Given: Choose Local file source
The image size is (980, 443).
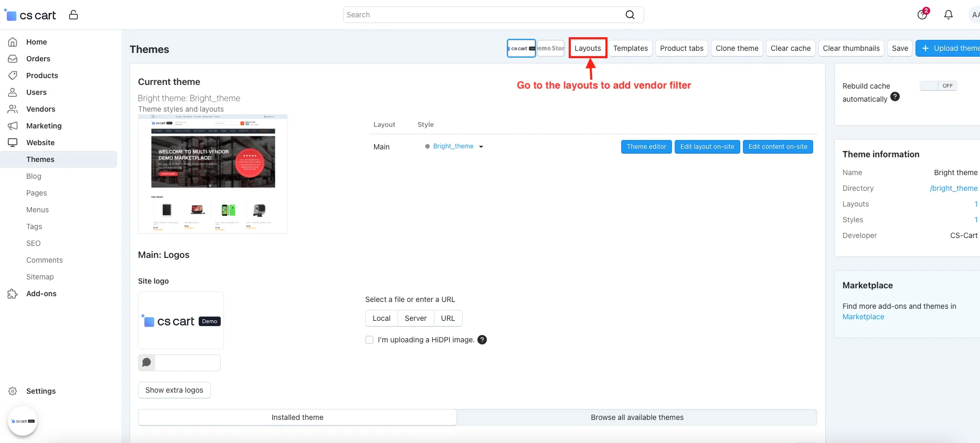Looking at the screenshot, I should 381,318.
